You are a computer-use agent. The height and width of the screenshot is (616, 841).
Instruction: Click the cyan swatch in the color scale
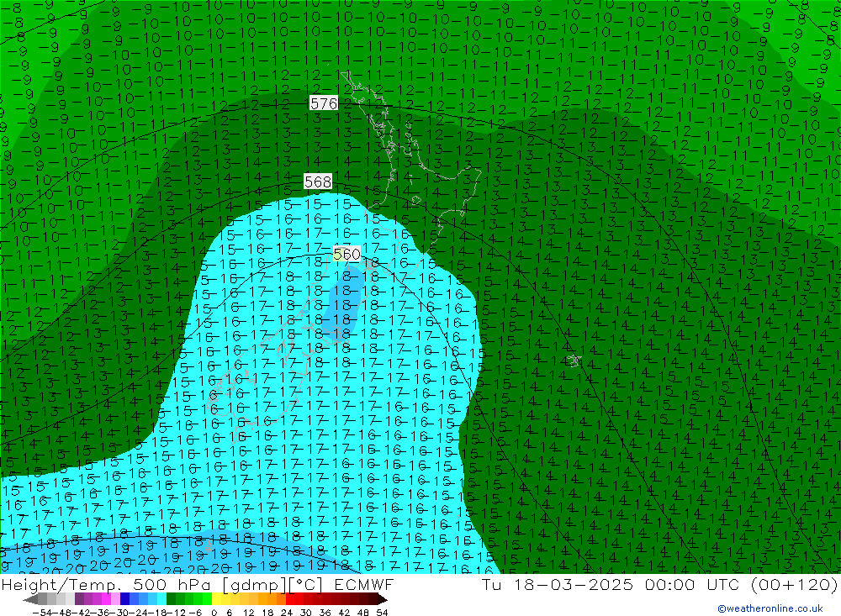point(162,599)
